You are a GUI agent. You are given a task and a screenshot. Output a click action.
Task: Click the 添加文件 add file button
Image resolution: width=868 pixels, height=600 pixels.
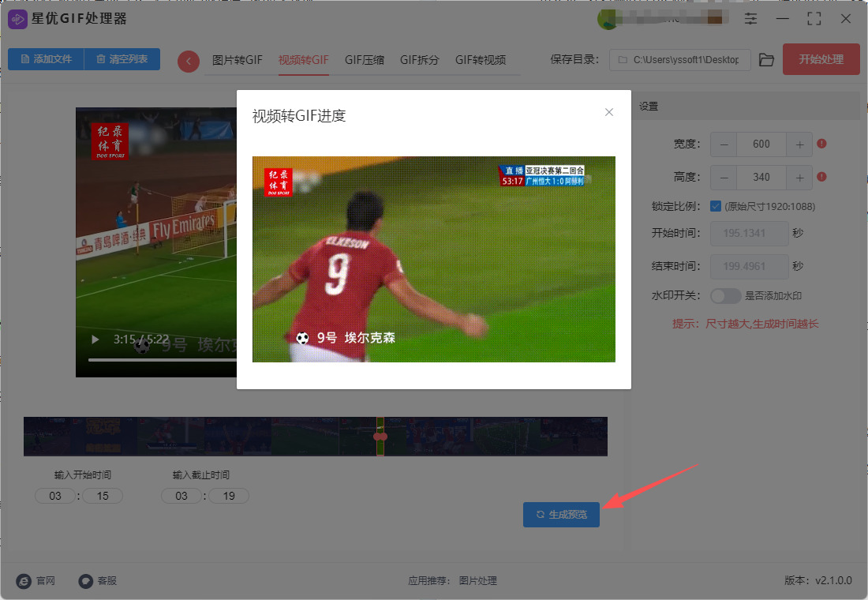click(x=46, y=59)
